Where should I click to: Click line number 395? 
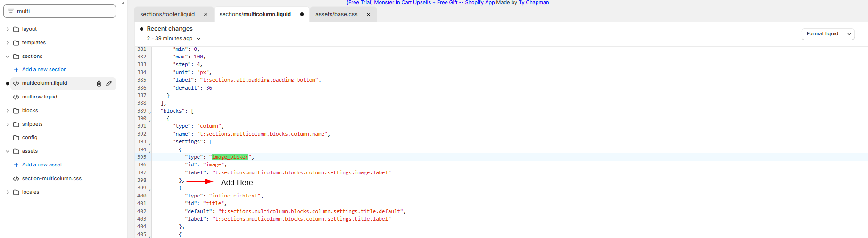[x=142, y=157]
